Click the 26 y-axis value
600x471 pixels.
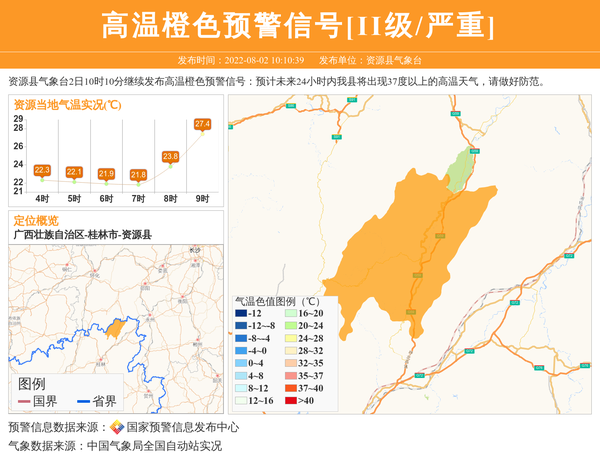[18, 146]
